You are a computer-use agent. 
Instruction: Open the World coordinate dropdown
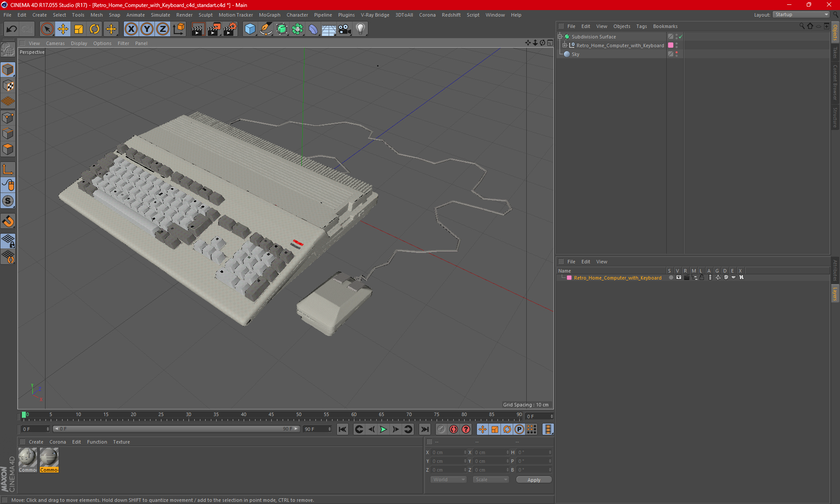[448, 479]
